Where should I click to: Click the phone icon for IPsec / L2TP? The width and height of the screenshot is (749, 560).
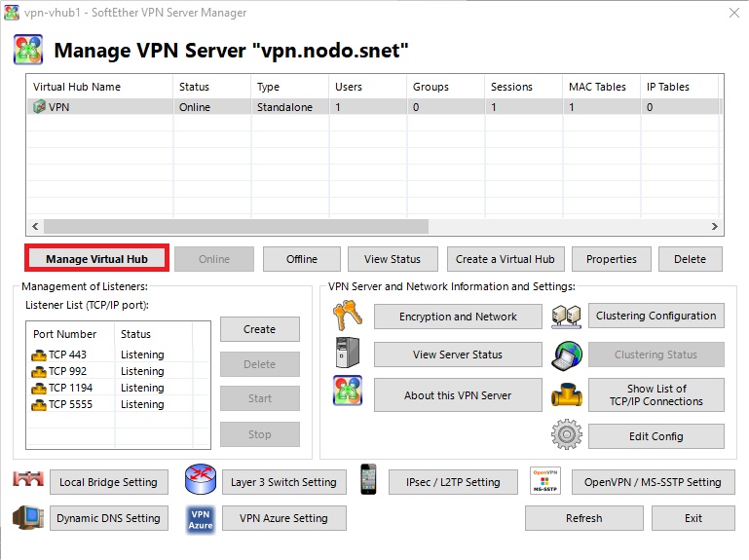click(x=368, y=479)
